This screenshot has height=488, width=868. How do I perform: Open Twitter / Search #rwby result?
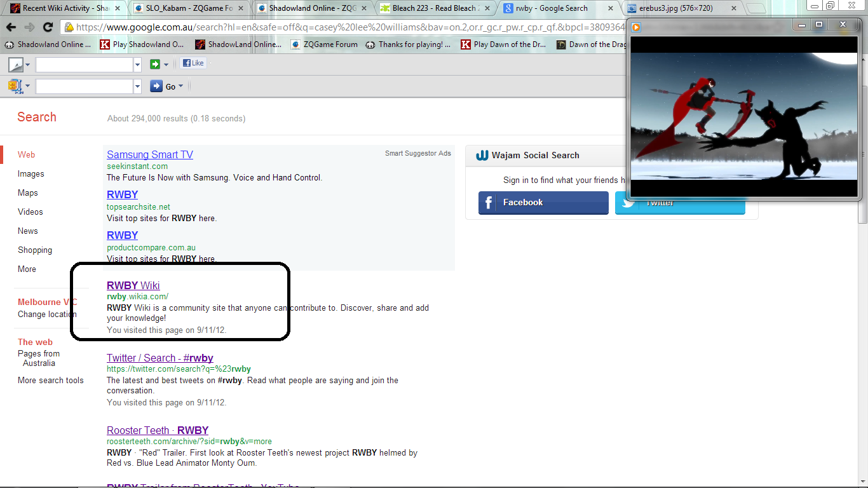pyautogui.click(x=160, y=358)
